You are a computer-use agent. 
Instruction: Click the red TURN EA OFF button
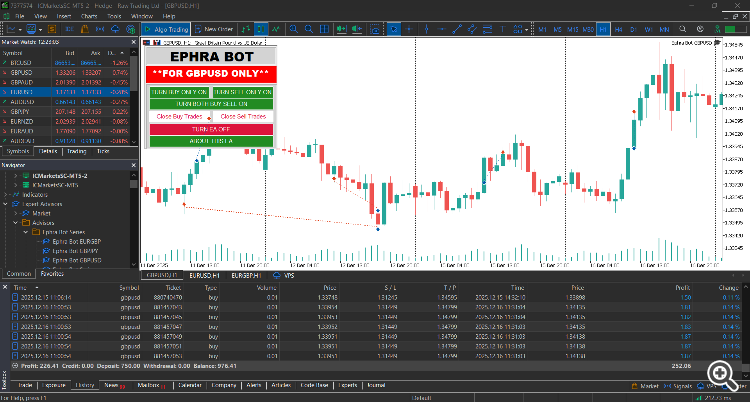211,129
